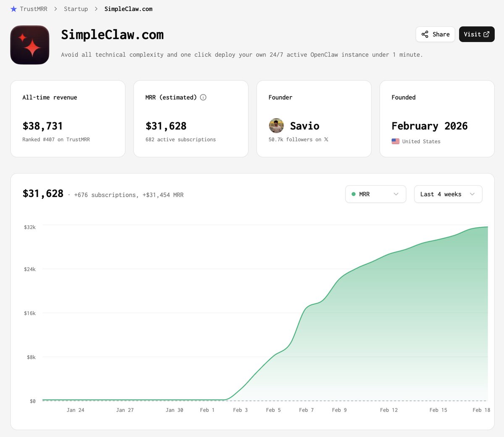Click the MRR estimated info icon

point(203,97)
